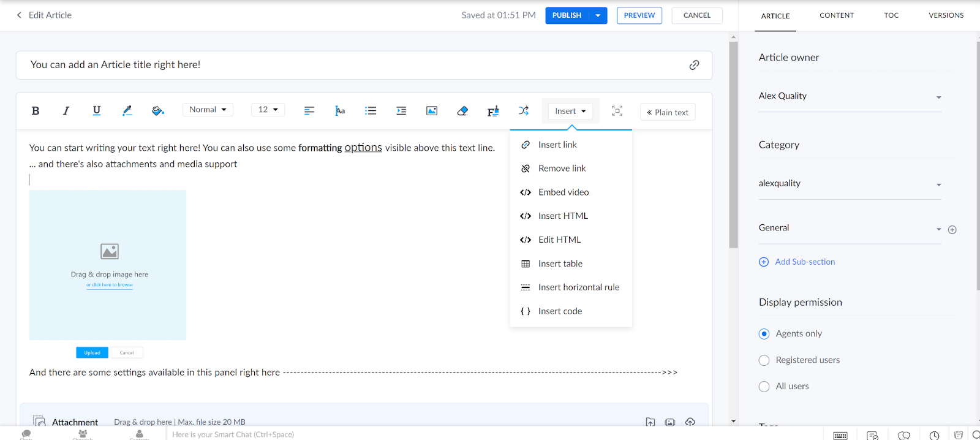Apply italic formatting to text

66,111
